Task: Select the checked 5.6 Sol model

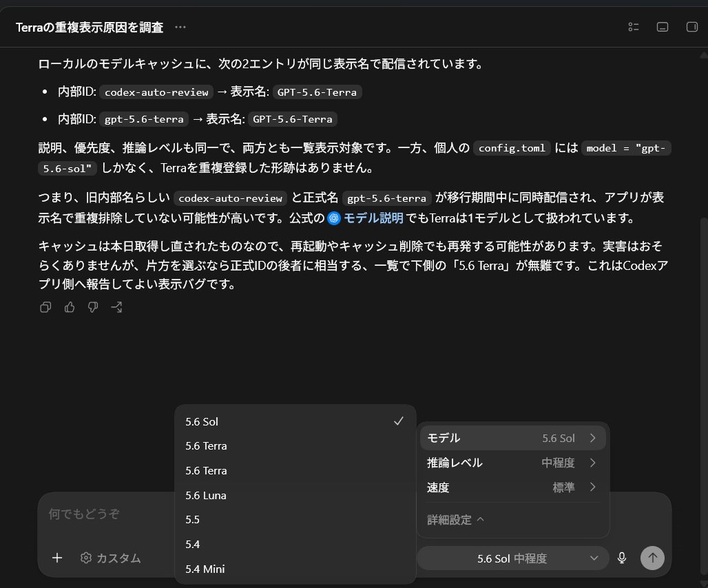Action: coord(295,421)
